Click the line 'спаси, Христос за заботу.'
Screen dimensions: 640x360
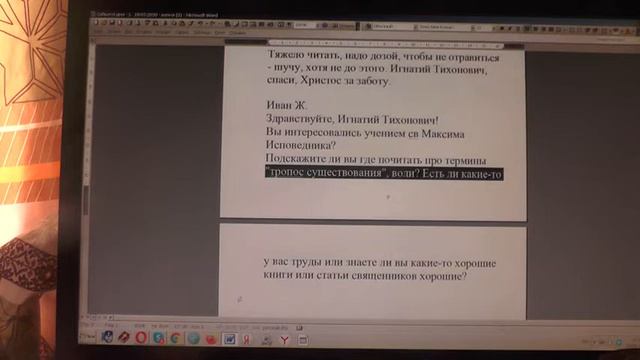coord(329,80)
